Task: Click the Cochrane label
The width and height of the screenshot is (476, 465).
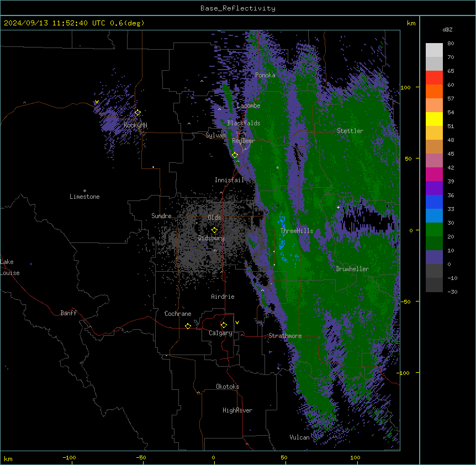Action: 178,314
